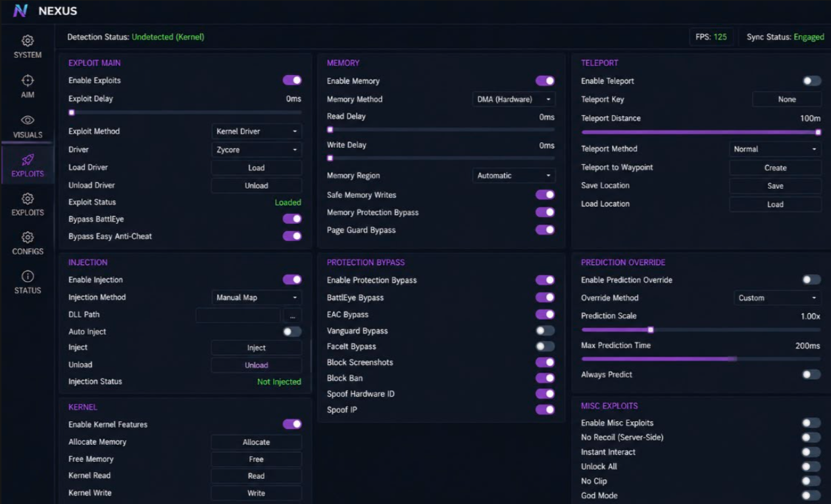The width and height of the screenshot is (831, 504).
Task: Turn off Enable Injection switch
Action: pos(292,280)
